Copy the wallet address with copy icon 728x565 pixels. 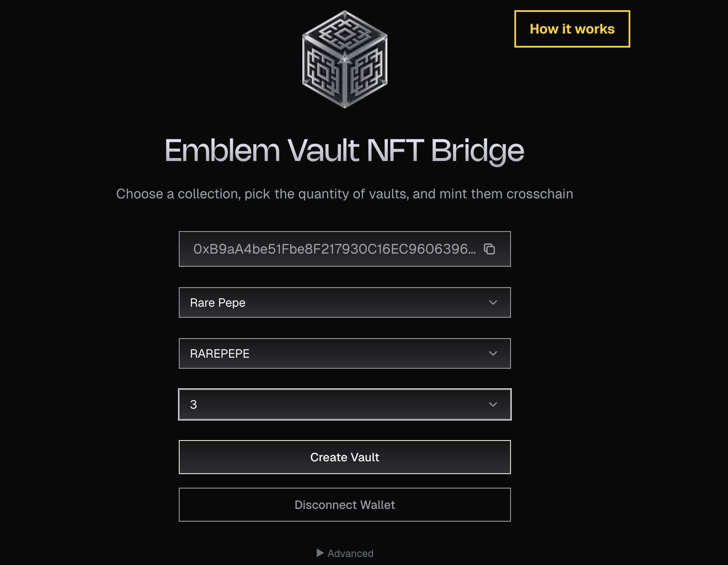pyautogui.click(x=489, y=249)
